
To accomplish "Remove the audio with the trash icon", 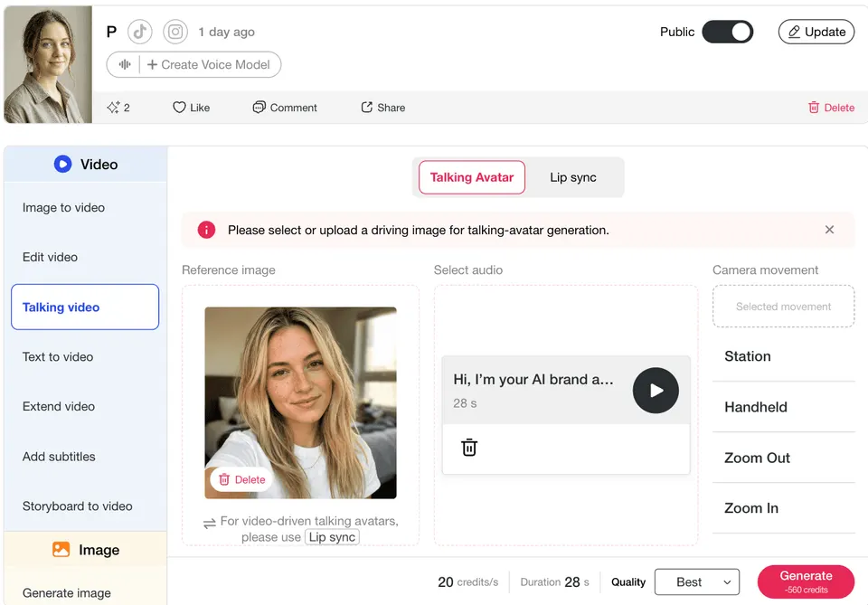I will (469, 448).
